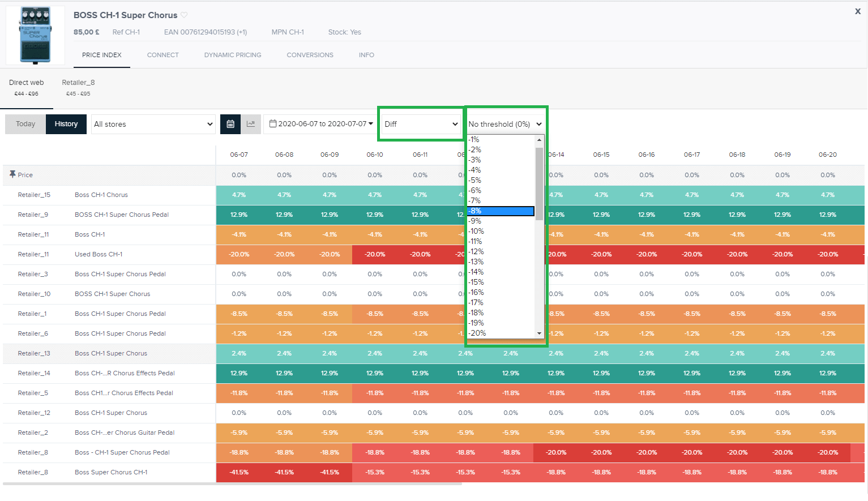
Task: Click Retailer_15 row's 4.7% cell for 06-07
Action: (238, 195)
